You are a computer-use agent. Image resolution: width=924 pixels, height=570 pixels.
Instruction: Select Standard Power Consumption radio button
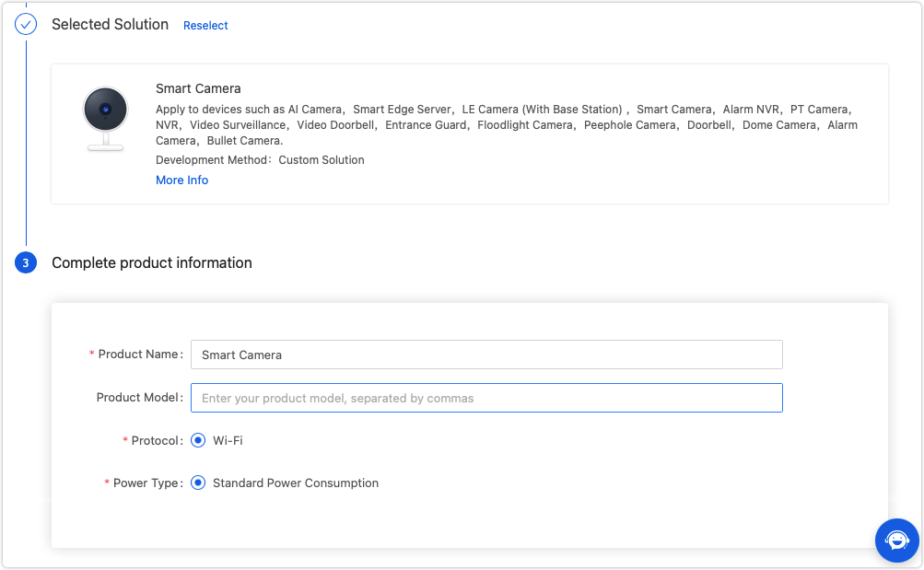[198, 483]
